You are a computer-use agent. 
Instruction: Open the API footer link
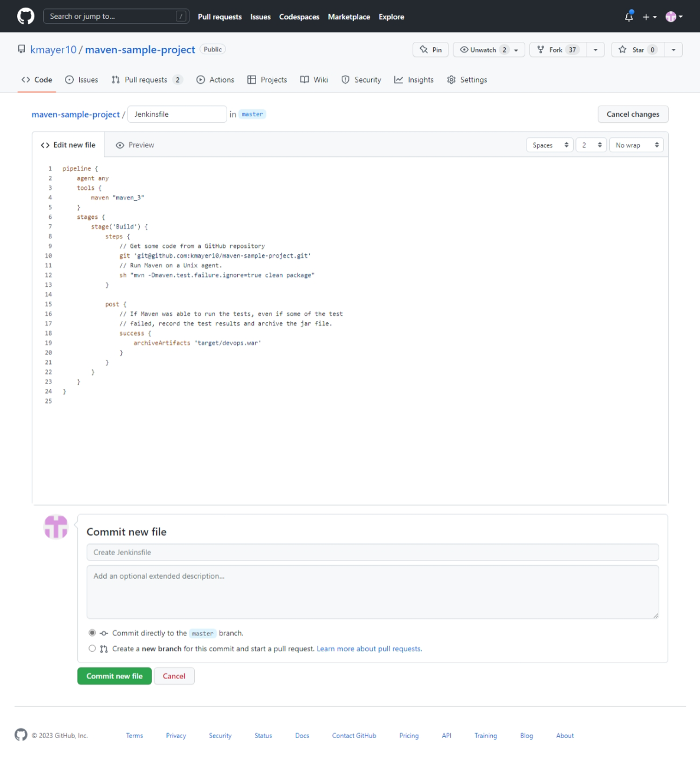coord(447,736)
